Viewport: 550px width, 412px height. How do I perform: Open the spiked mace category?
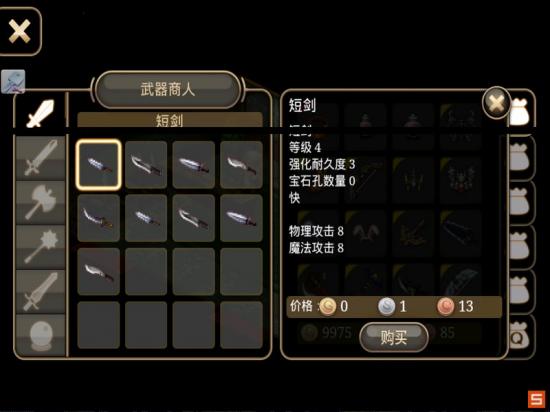(40, 247)
